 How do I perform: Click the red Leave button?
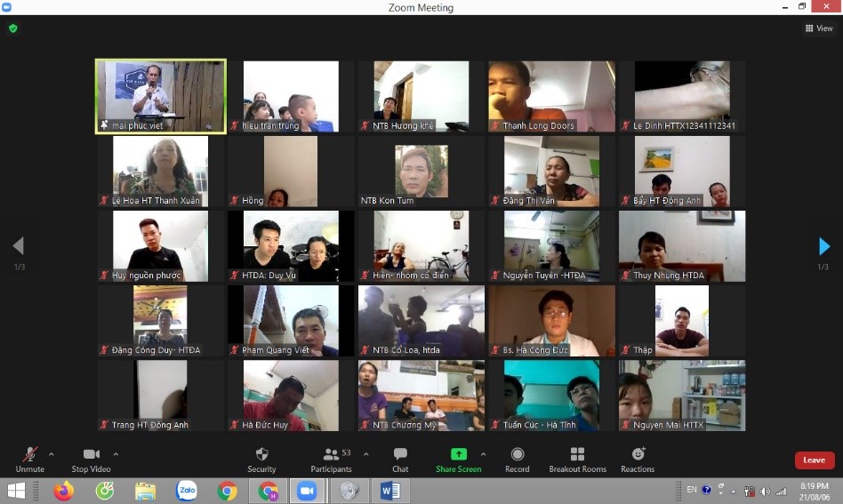[x=815, y=460]
